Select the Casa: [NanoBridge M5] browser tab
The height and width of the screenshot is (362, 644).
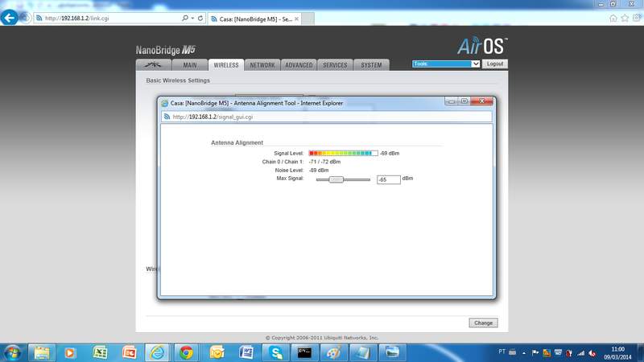coord(254,19)
